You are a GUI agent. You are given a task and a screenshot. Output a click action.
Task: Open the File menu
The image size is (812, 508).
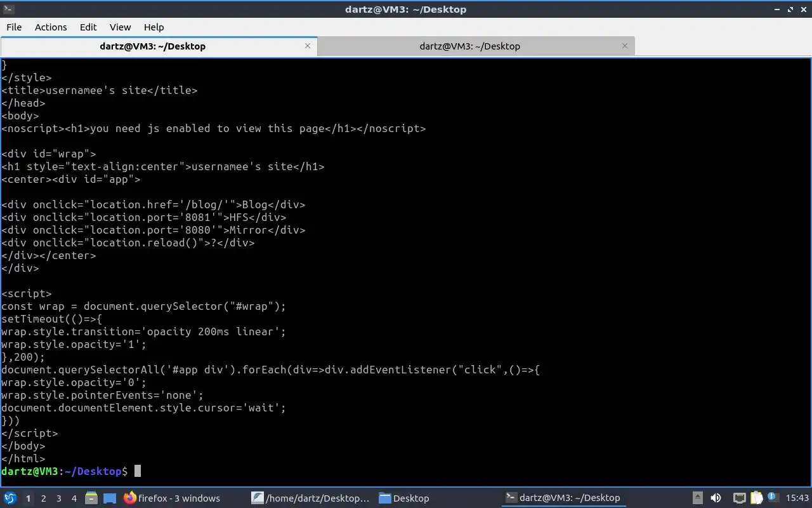(x=14, y=27)
